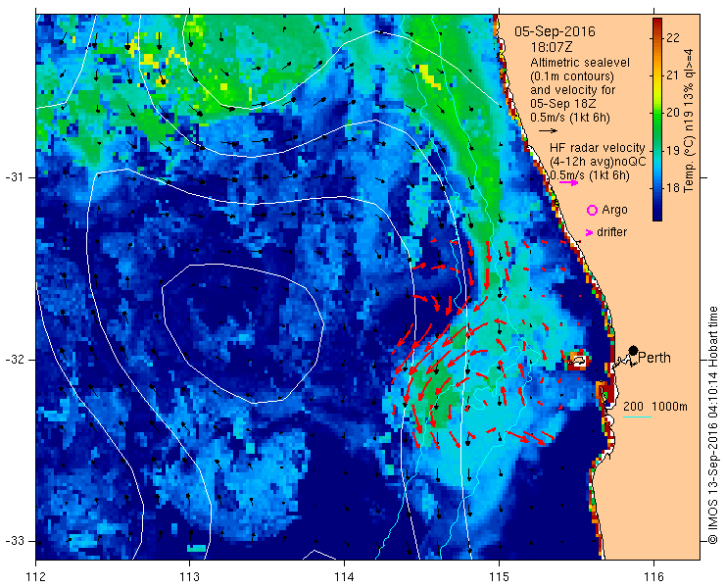Click the 'Argo' legend label
Viewport: 725px width, 588px height.
click(614, 210)
